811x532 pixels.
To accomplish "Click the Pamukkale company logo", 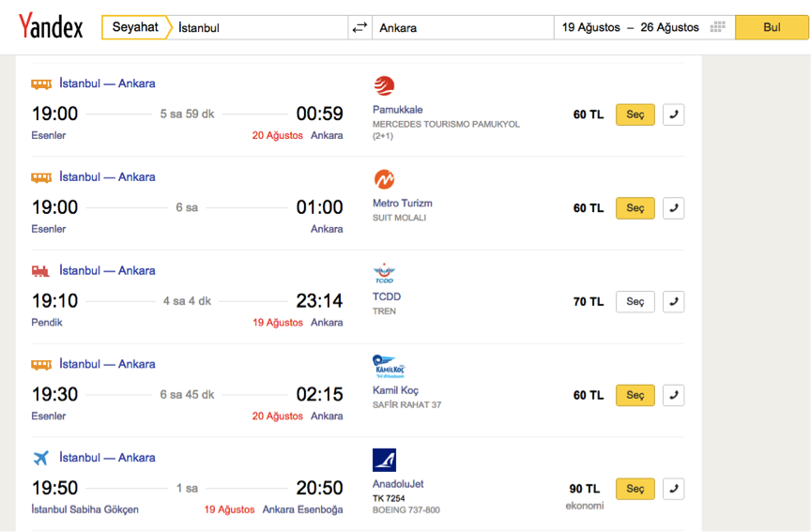I will [384, 85].
